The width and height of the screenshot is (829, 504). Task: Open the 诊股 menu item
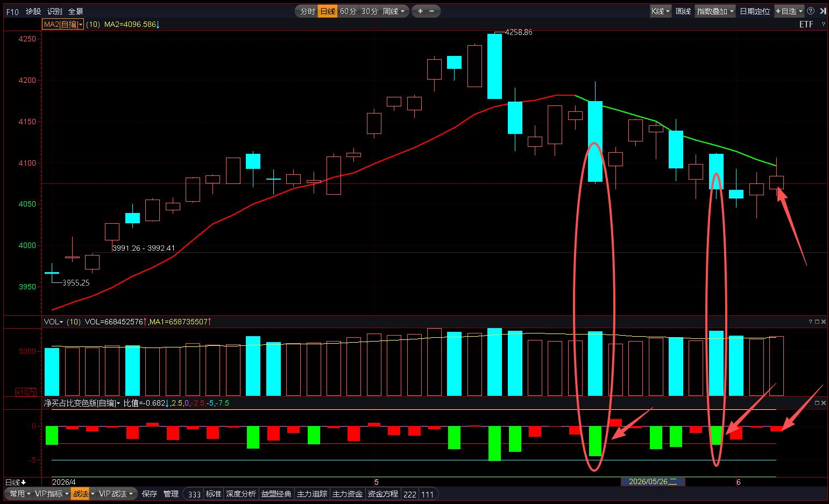(x=33, y=11)
